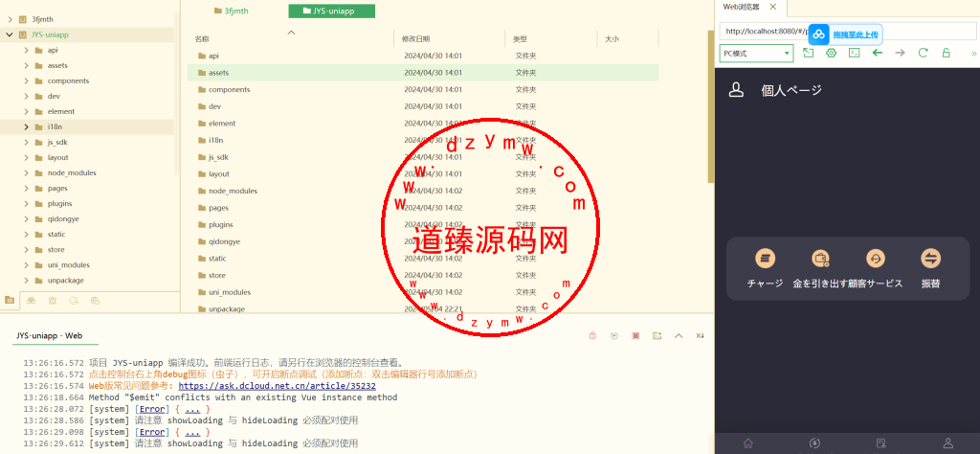Expand the { ... } object at 13:26:28.072

[x=192, y=409]
